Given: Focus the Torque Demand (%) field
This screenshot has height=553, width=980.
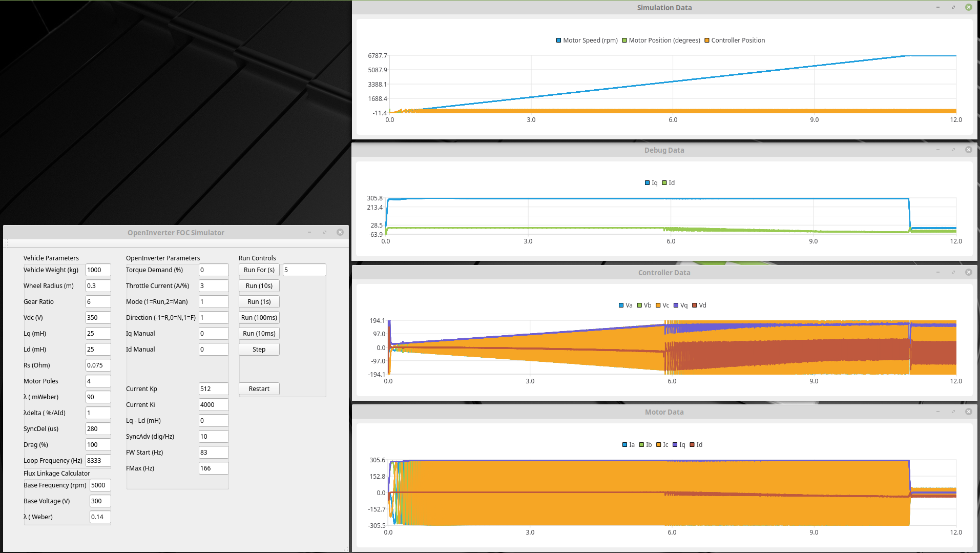Looking at the screenshot, I should (213, 270).
